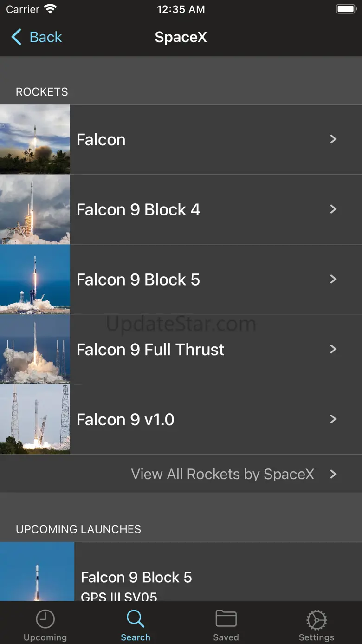
Task: Open the Falcon rocket thumbnail
Action: [x=35, y=139]
